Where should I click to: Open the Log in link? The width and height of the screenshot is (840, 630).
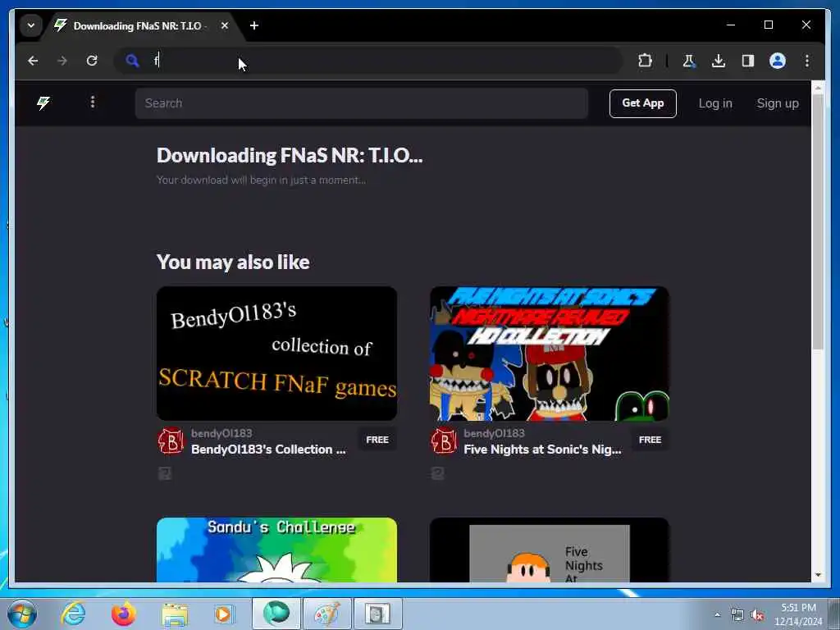(x=715, y=103)
